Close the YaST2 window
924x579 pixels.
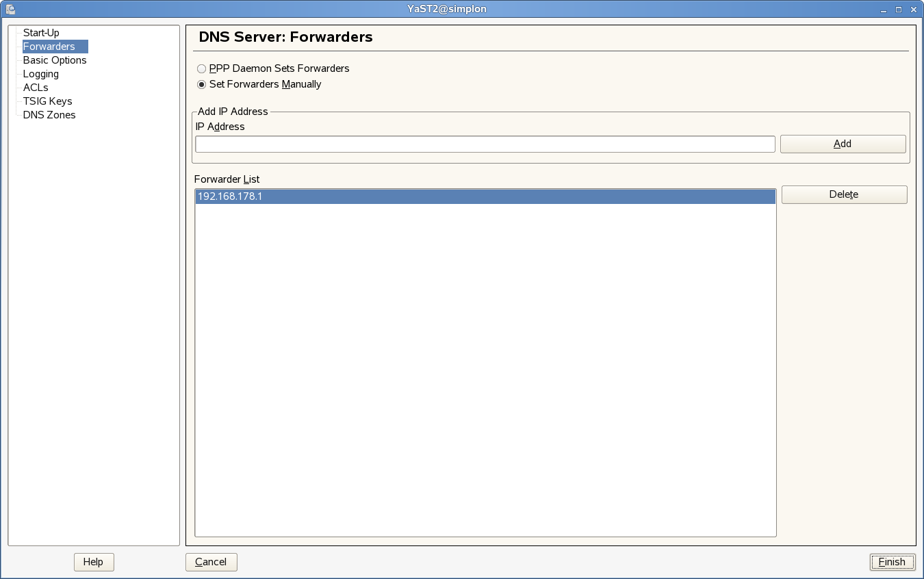(x=912, y=9)
